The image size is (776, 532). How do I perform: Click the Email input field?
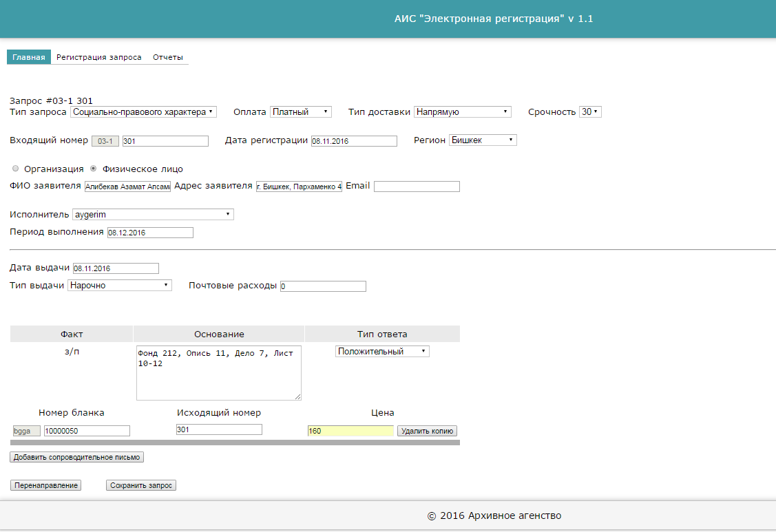(x=417, y=187)
